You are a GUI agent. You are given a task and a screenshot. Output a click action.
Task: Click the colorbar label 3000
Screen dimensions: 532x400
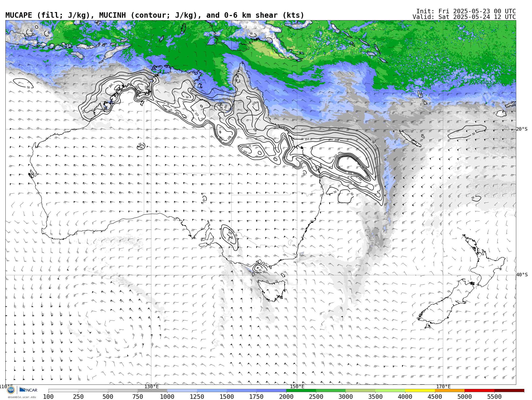[346, 397]
